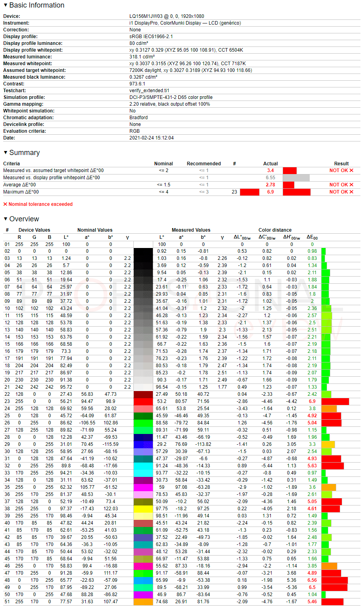This screenshot has width=364, height=610.
Task: Collapse the Overview section triangle
Action: tap(6, 219)
